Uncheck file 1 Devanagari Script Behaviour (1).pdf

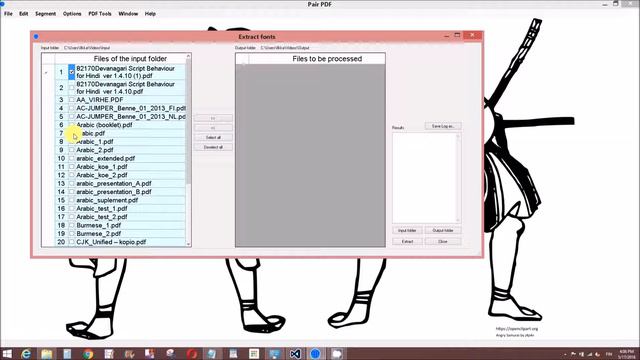coord(72,72)
